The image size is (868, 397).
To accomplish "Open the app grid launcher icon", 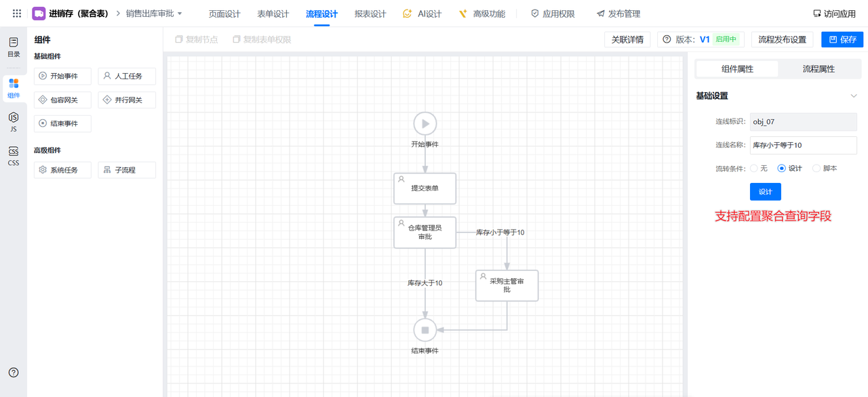I will pos(17,14).
